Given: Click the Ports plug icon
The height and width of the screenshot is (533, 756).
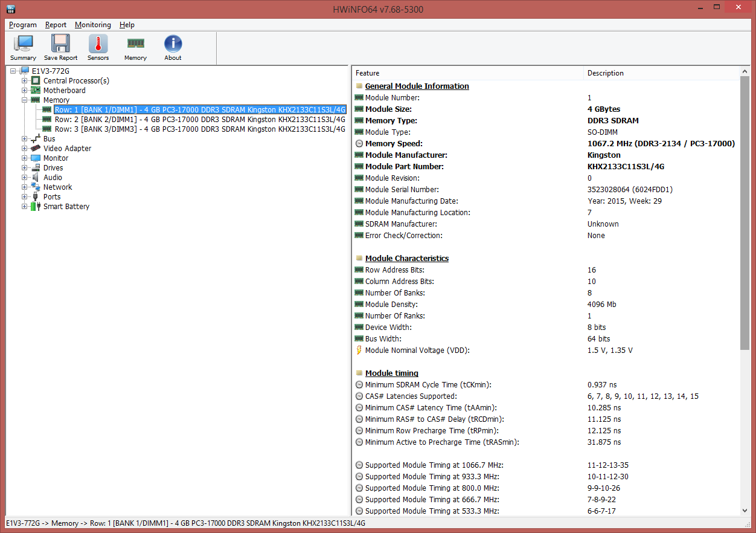Looking at the screenshot, I should point(36,196).
